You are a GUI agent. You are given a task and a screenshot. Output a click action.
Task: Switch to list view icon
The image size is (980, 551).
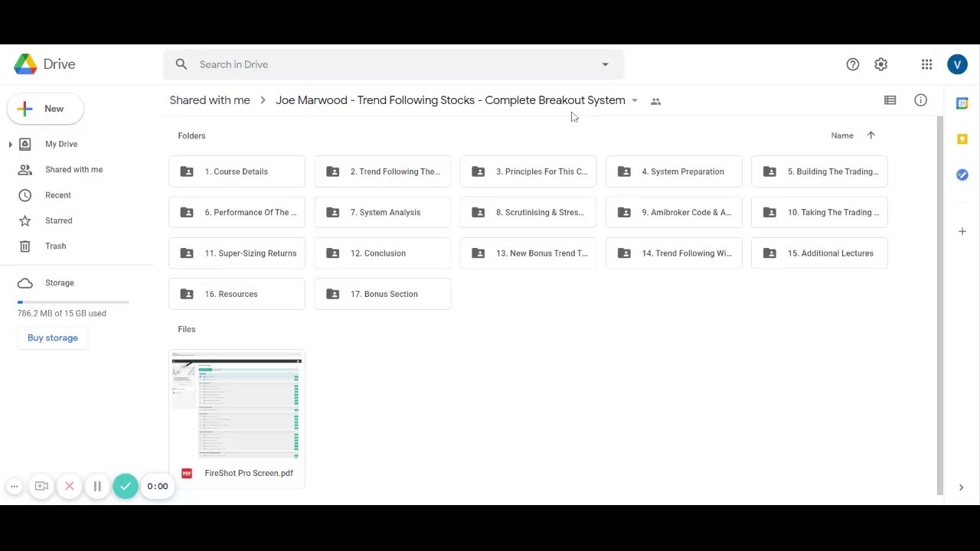(x=890, y=100)
